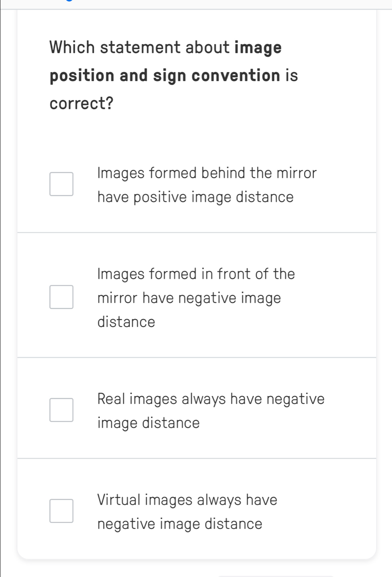Image resolution: width=392 pixels, height=577 pixels.
Task: Click the word 'correct?' in the question
Action: pos(81,104)
